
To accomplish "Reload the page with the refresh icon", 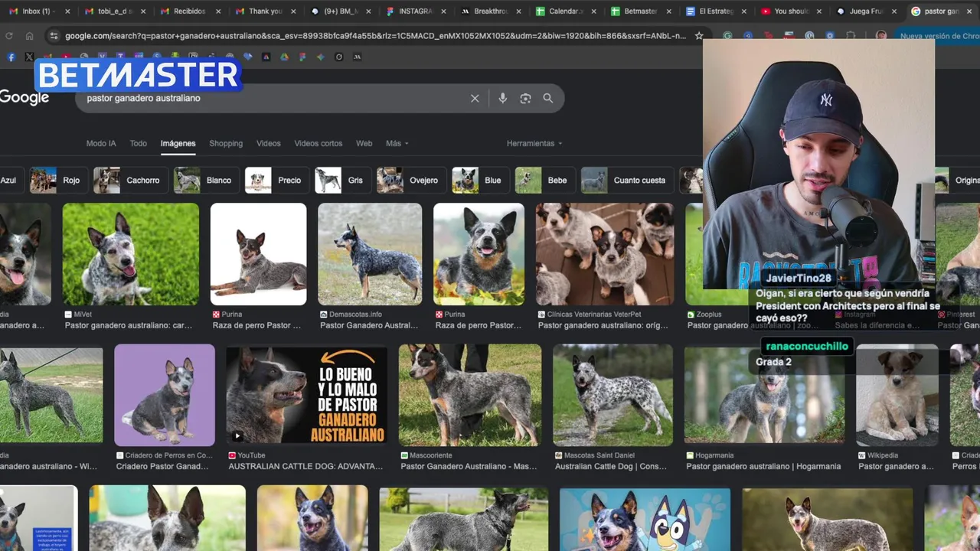I will (9, 36).
